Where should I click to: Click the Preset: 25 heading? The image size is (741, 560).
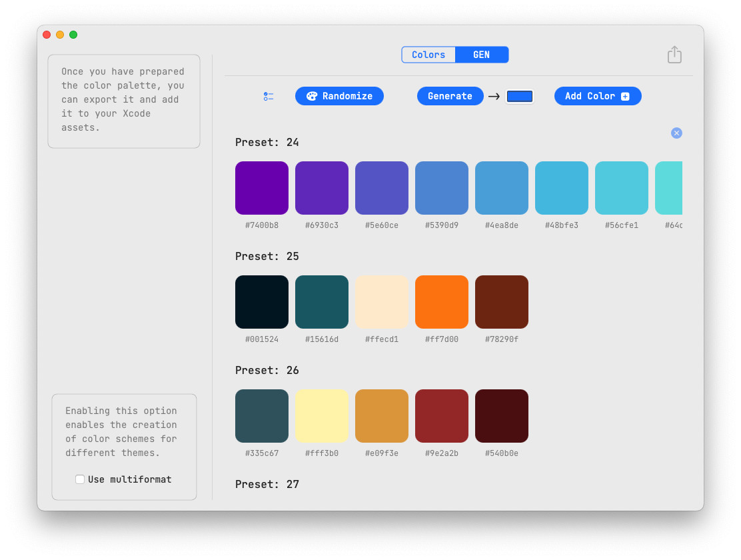pyautogui.click(x=267, y=256)
